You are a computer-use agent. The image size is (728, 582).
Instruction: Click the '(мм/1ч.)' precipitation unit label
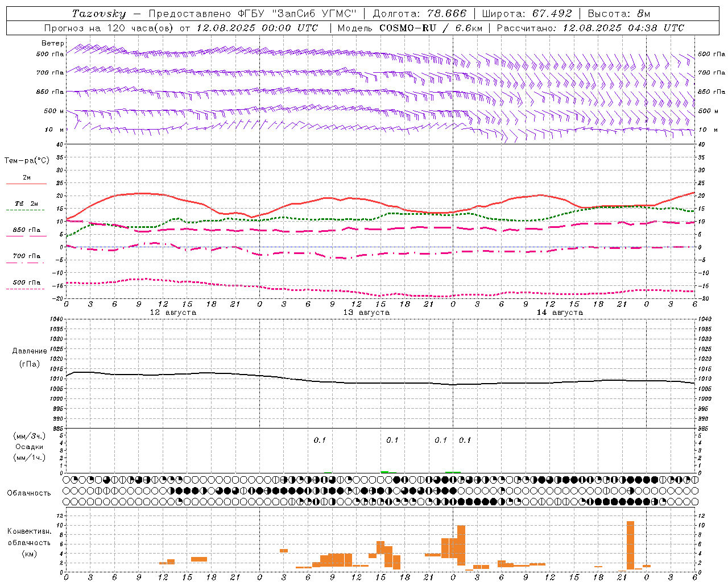(29, 458)
